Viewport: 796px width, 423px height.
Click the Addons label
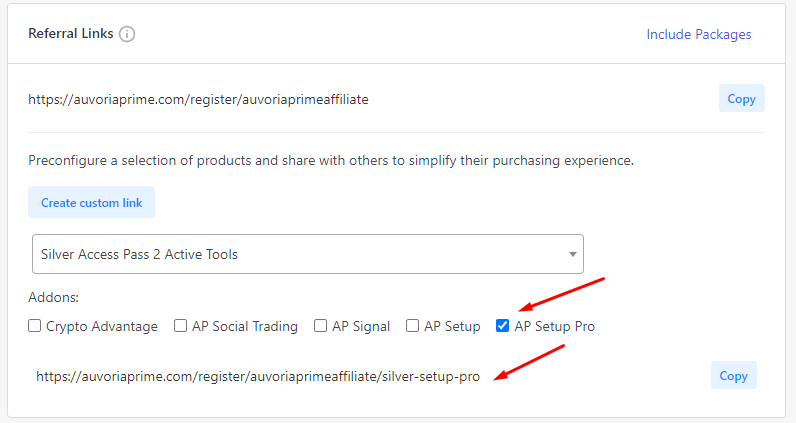(x=52, y=299)
